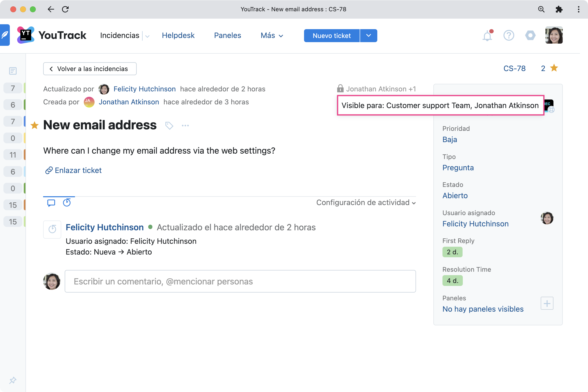This screenshot has height=392, width=588.
Task: Open the Incidencias menu item
Action: (120, 36)
